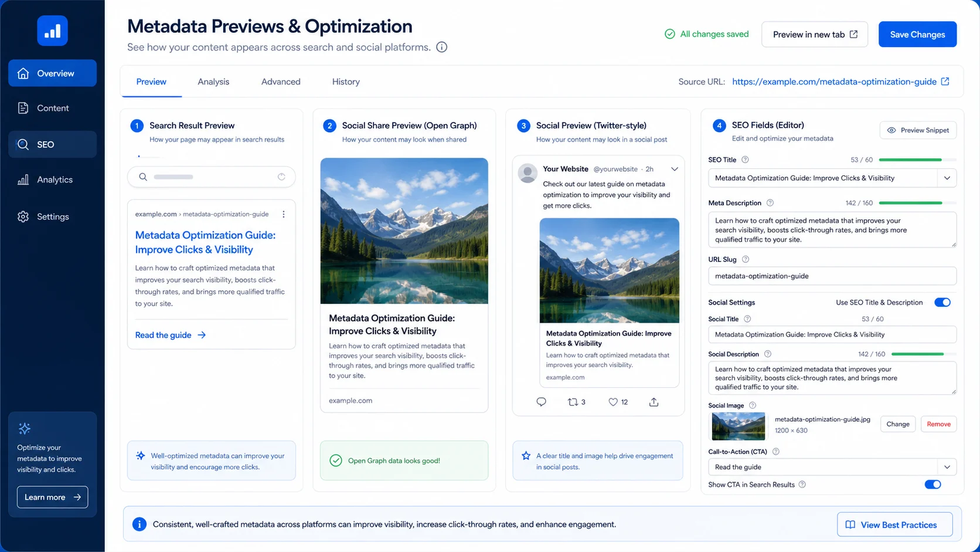Click the help icon next to Meta Description
The width and height of the screenshot is (980, 552).
tap(770, 203)
